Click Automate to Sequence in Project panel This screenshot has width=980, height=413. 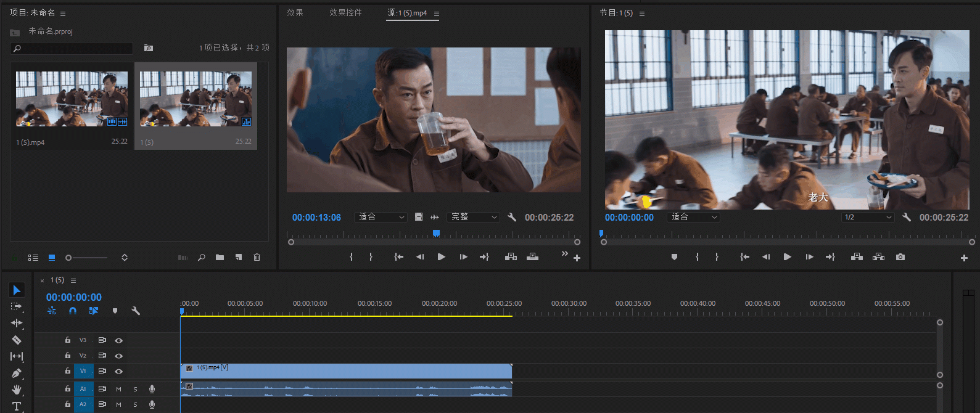[183, 258]
